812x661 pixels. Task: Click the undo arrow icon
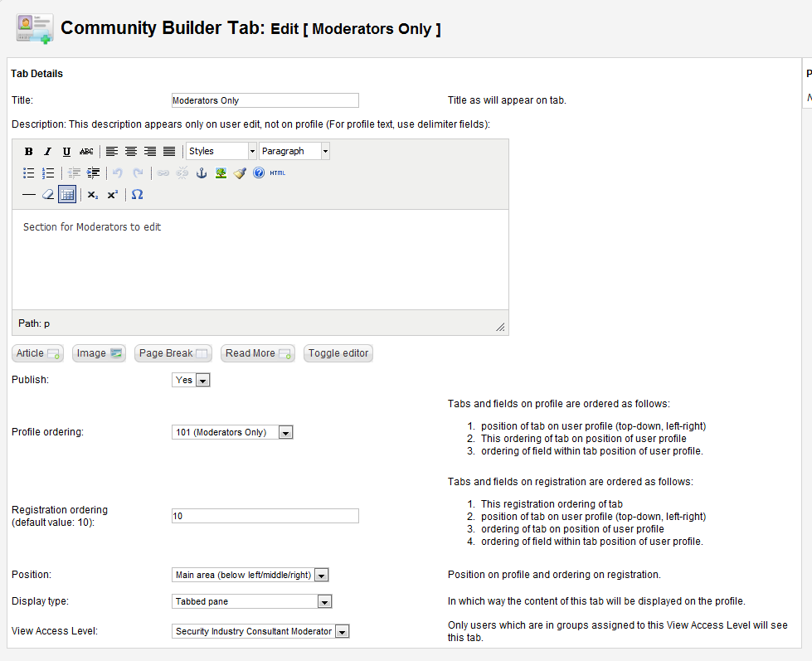[118, 173]
